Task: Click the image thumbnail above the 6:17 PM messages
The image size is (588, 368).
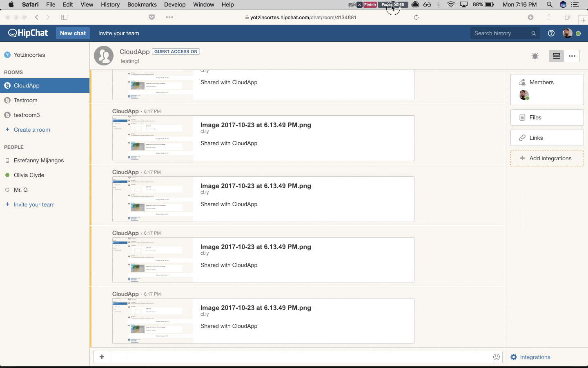Action: 153,85
